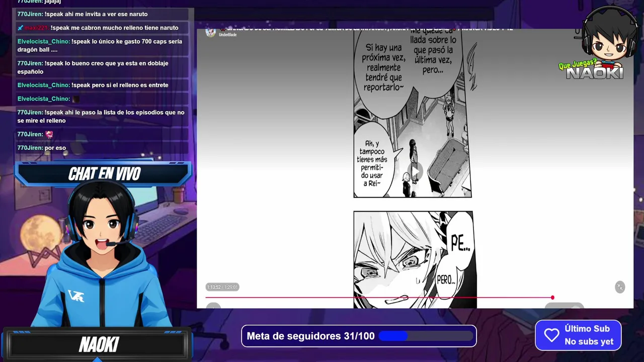This screenshot has height=362, width=644.
Task: Open the UnderBlade channel avatar
Action: click(x=211, y=32)
